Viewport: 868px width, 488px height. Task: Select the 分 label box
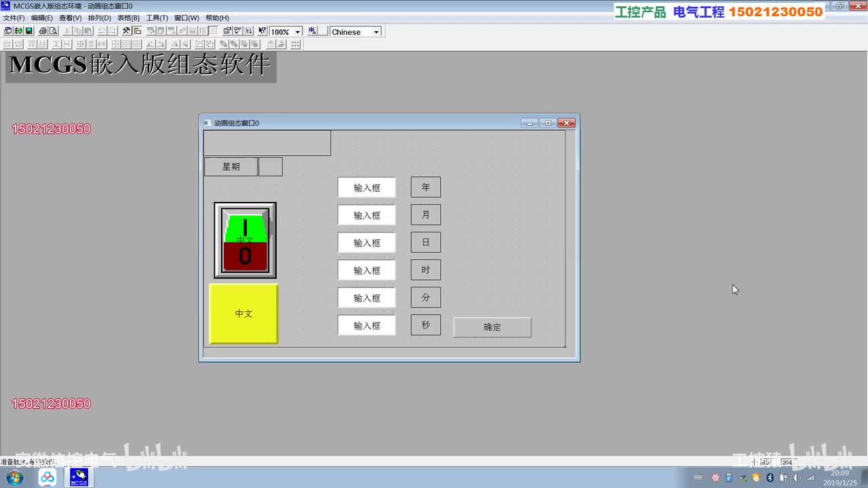[x=426, y=298]
